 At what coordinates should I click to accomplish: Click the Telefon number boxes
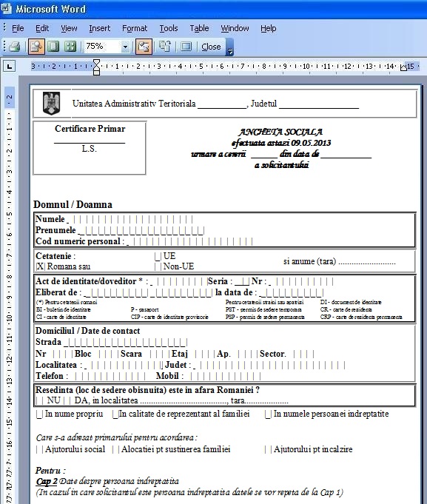click(x=110, y=376)
